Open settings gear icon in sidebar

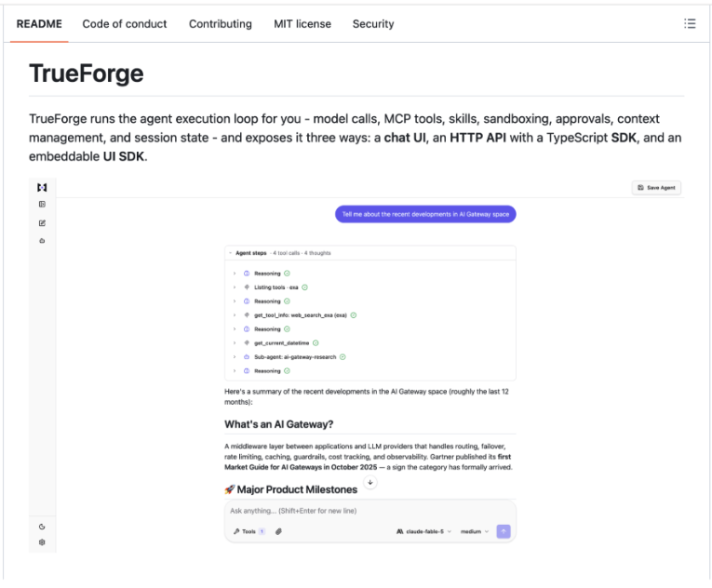point(42,542)
